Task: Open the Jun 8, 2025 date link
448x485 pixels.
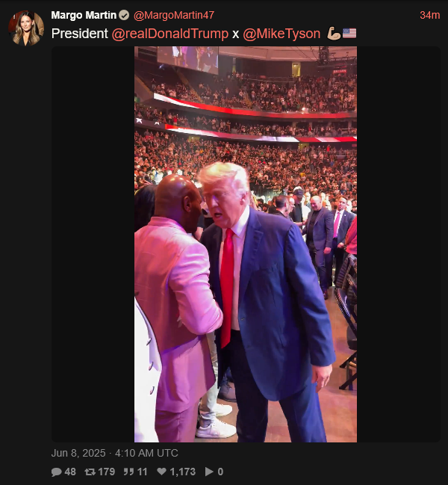Action: (x=115, y=453)
